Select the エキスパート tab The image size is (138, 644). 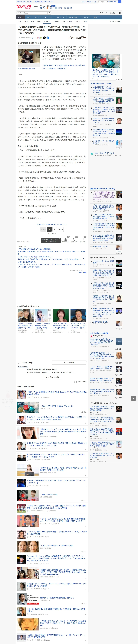(48, 17)
